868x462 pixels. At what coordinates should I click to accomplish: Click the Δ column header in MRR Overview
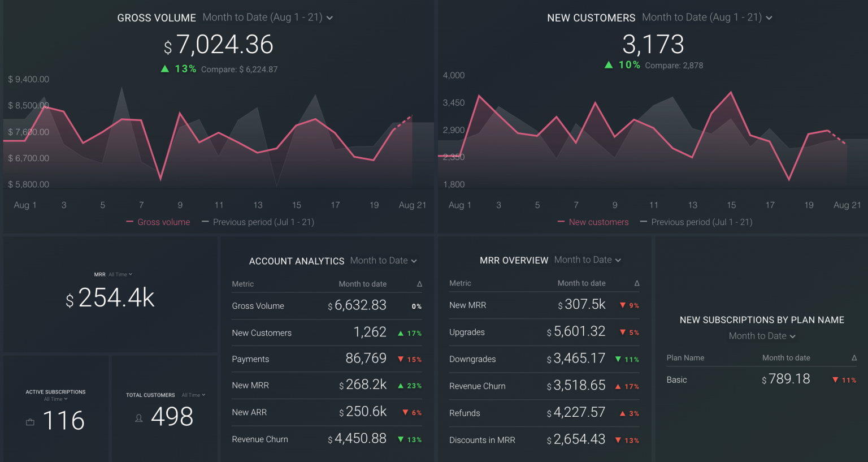tap(637, 283)
